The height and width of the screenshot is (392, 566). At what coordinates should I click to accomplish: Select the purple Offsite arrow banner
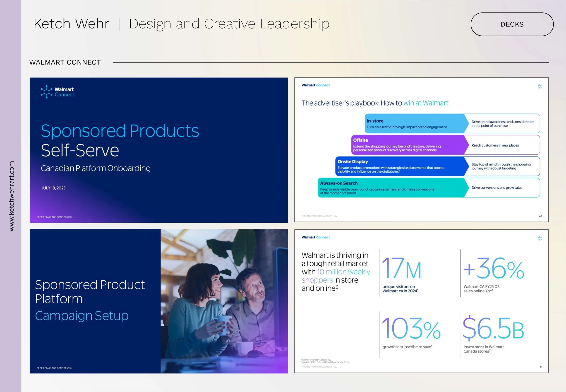(x=408, y=145)
